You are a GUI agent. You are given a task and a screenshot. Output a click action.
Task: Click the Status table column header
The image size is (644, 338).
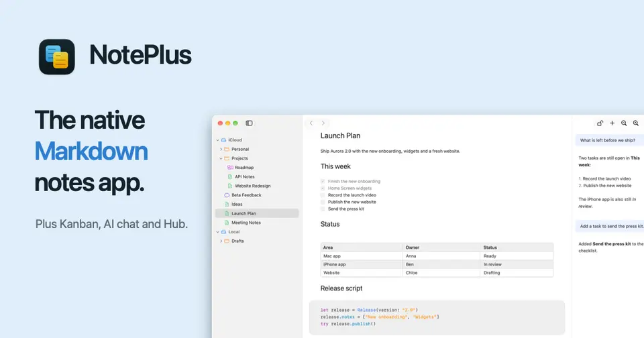coord(517,247)
